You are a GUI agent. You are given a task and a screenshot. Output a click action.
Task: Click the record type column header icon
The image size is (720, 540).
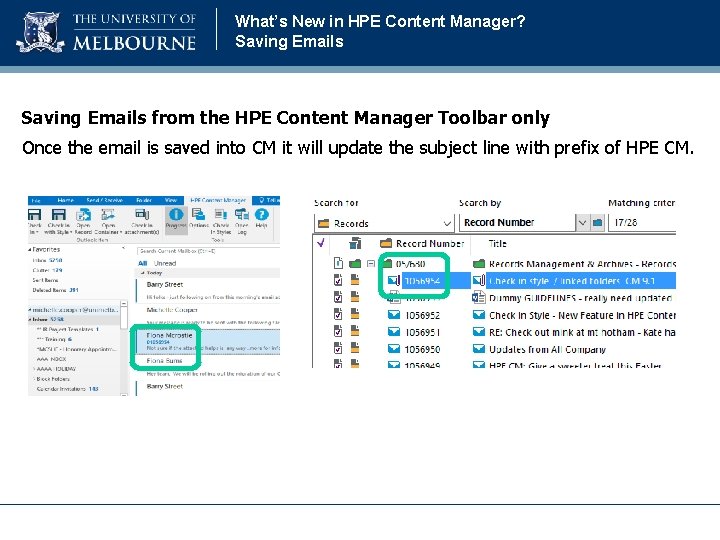point(355,243)
